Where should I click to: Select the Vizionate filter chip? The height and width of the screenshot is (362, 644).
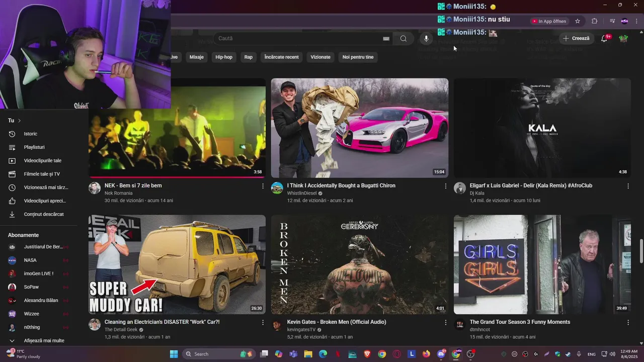[x=320, y=57]
